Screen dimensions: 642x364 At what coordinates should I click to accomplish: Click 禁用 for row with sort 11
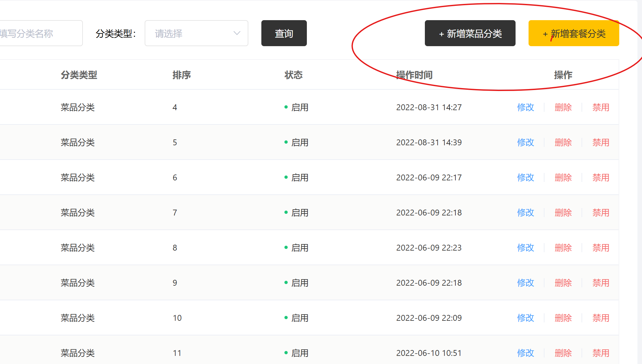[x=600, y=353]
